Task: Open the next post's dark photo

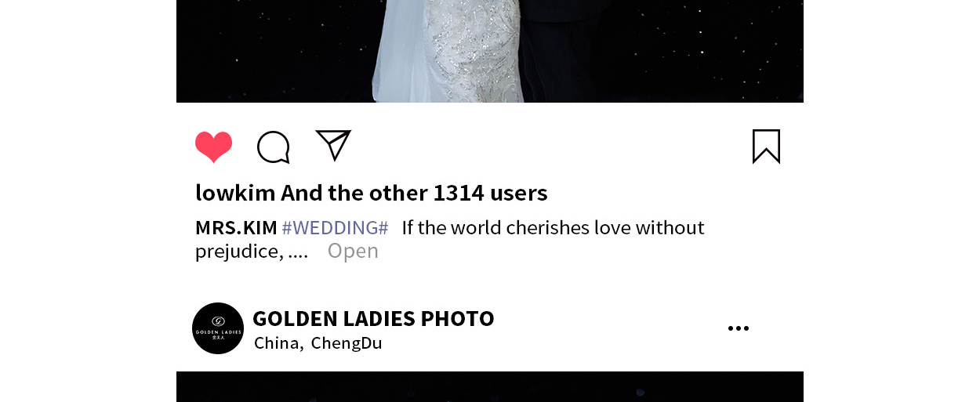Action: coord(490,387)
